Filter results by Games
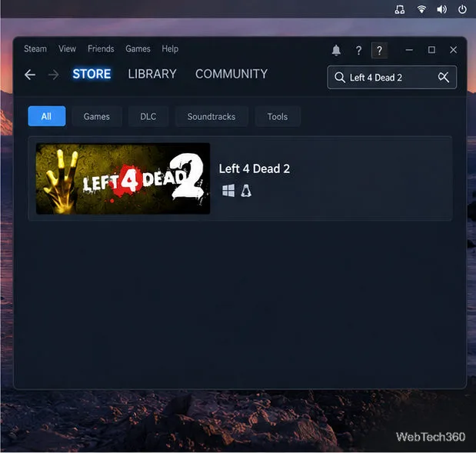The image size is (476, 453). click(97, 116)
